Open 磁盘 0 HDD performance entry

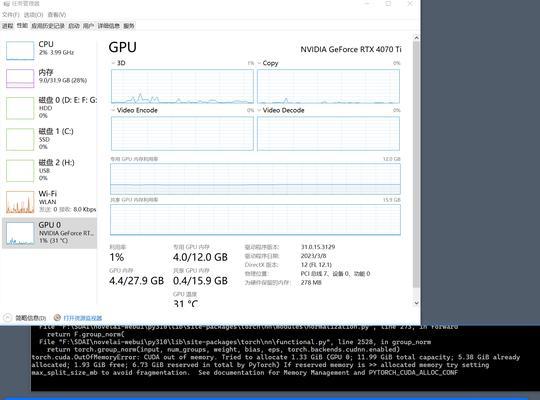(x=49, y=107)
